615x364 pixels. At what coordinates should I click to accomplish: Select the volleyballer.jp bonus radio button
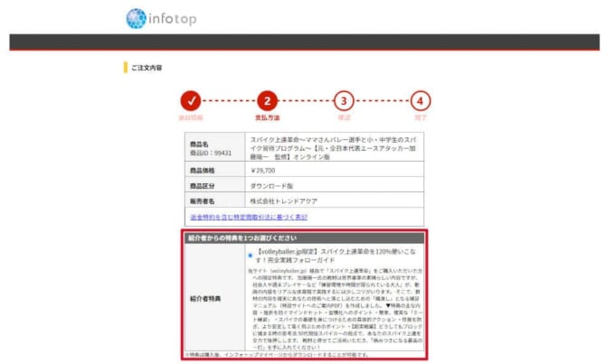[251, 256]
